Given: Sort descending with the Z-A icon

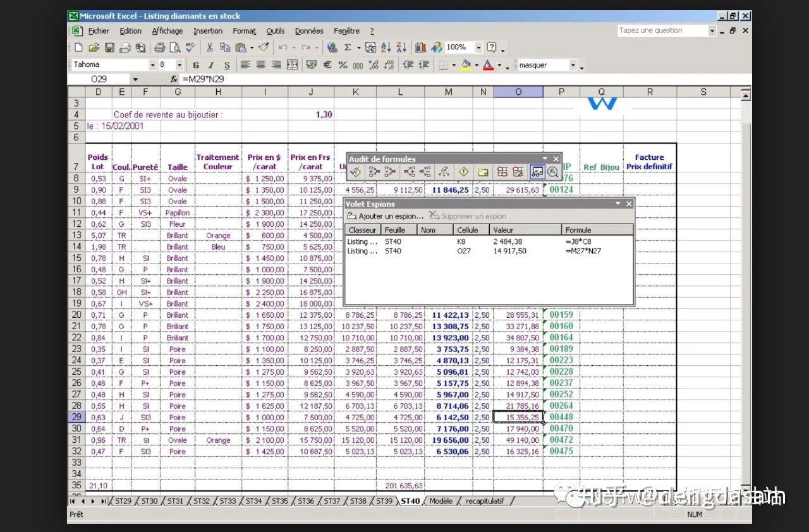Looking at the screenshot, I should tap(401, 48).
